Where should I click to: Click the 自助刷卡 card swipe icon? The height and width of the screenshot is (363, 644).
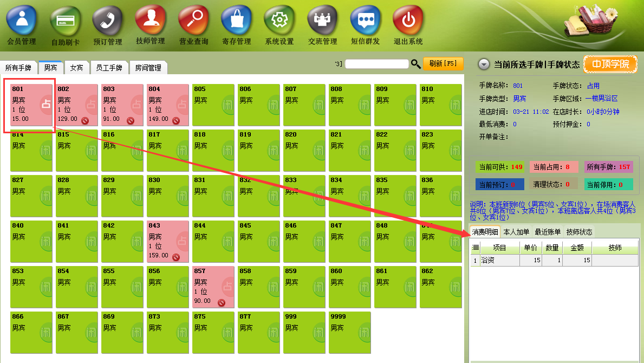click(65, 20)
